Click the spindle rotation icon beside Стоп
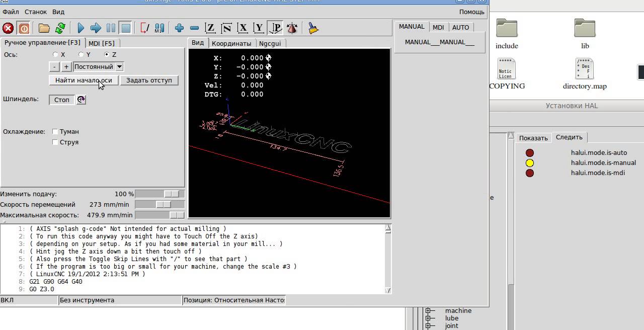 [x=81, y=100]
